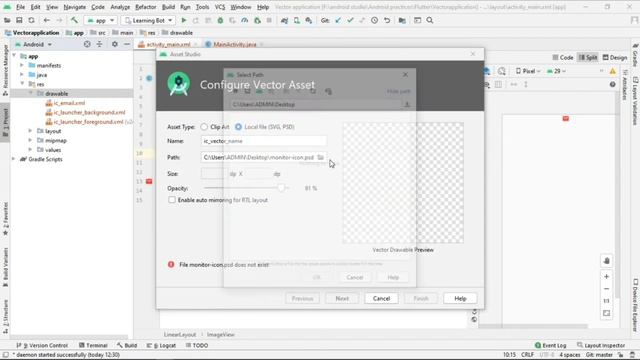Open the Build menu
Screen dimensions: 640x360
point(168,7)
